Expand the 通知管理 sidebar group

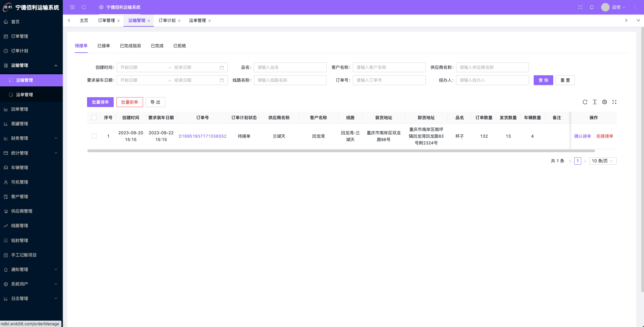coord(31,269)
